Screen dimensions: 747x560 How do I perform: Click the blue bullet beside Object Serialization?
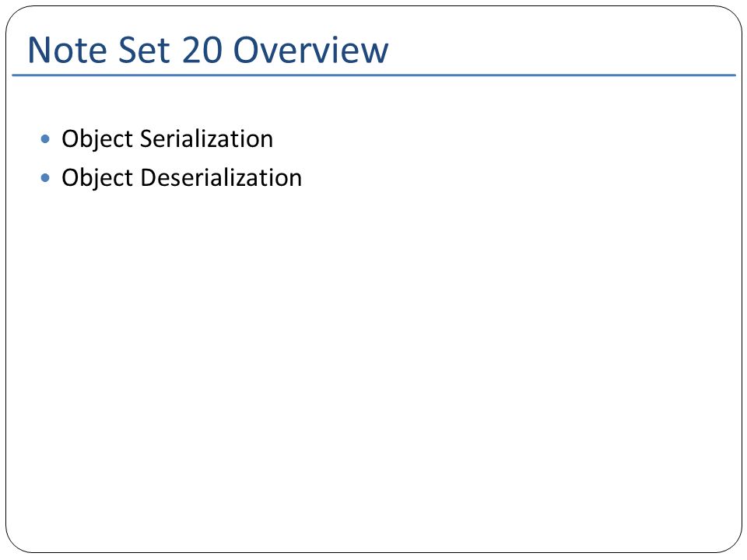tap(45, 139)
